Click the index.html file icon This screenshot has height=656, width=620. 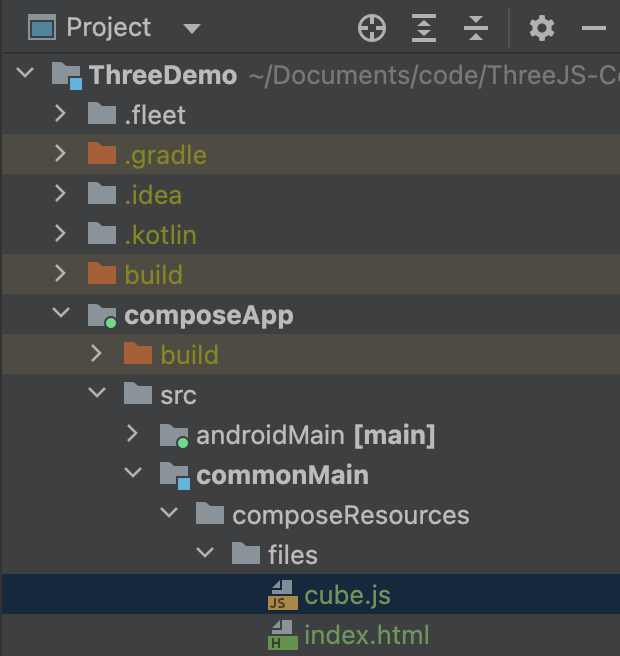281,636
